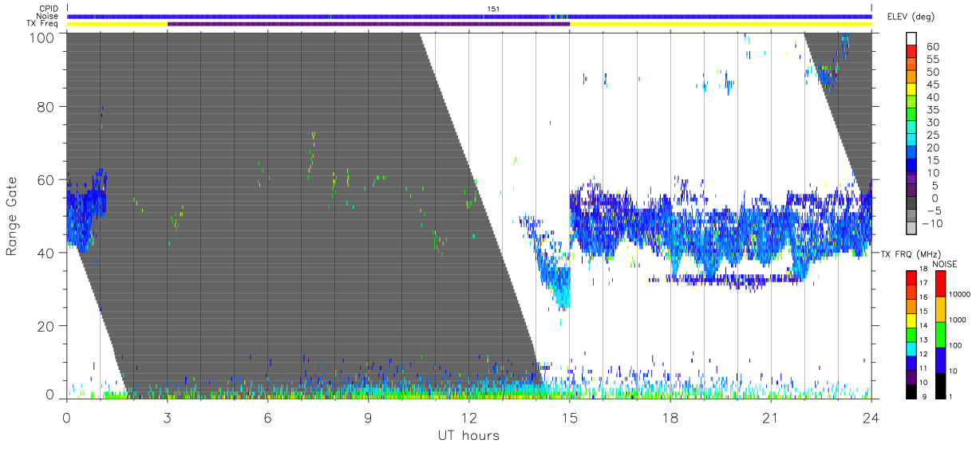This screenshot has width=980, height=452.
Task: Click the NOISE legend title
Action: (945, 264)
